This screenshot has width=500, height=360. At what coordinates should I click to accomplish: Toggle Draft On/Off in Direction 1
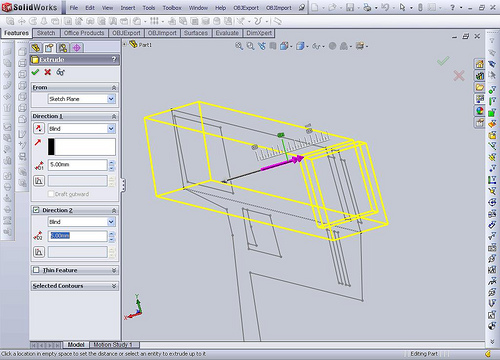(39, 181)
